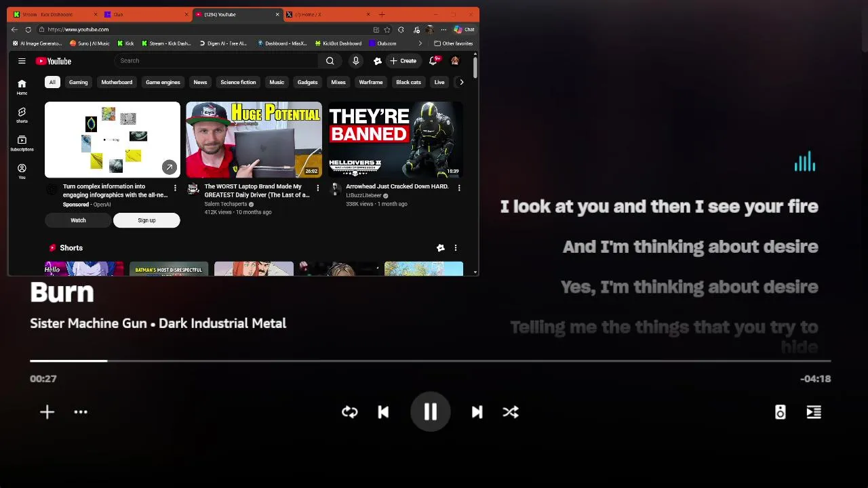The height and width of the screenshot is (488, 868).
Task: Click the sparkle icon next to Create
Action: point(378,61)
